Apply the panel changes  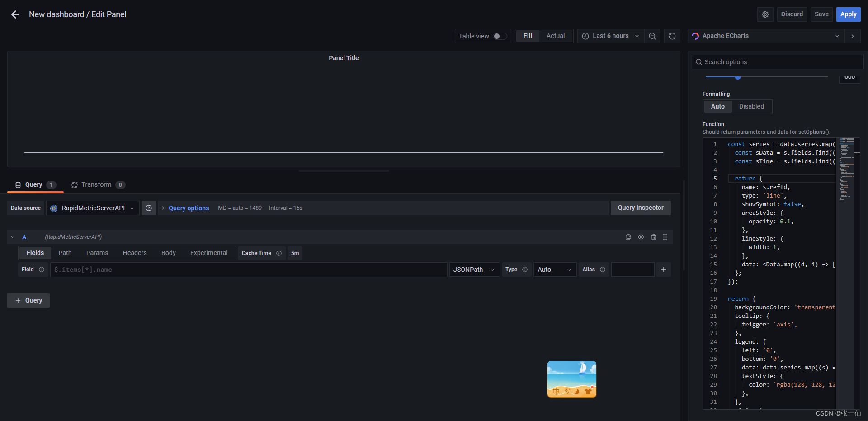coord(848,14)
